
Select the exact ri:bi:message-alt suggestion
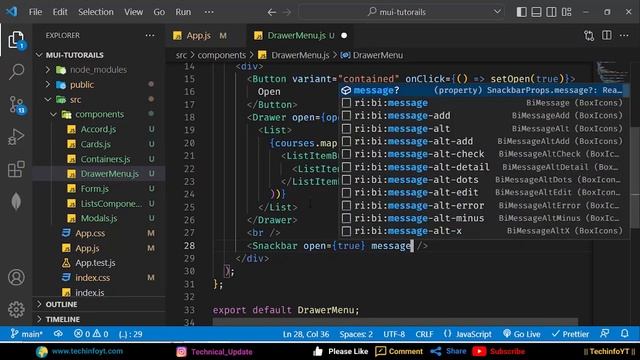[x=484, y=129]
